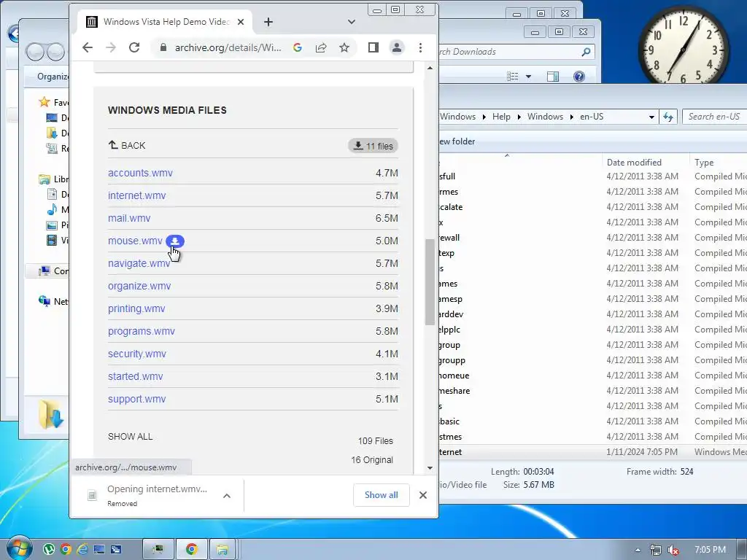Open printing.wmv link
This screenshot has height=560, width=747.
(136, 308)
